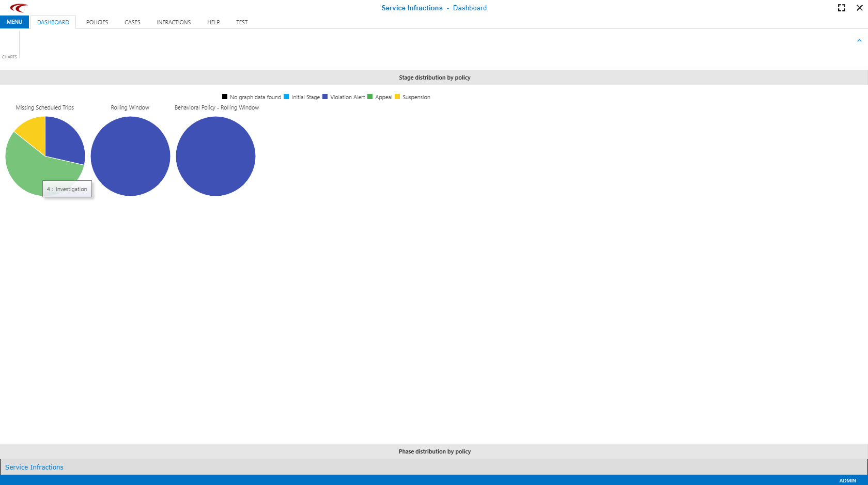Expand the Phase distribution by policy section
Viewport: 868px width, 485px height.
tap(434, 451)
